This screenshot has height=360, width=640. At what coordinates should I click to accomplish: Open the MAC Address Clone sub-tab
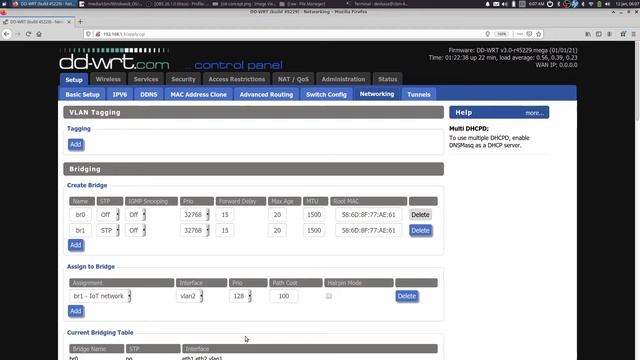198,94
